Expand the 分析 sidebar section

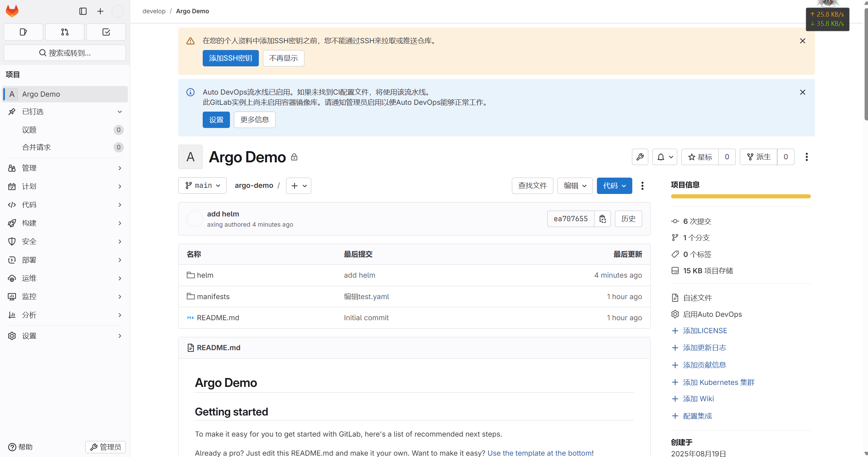(x=65, y=315)
